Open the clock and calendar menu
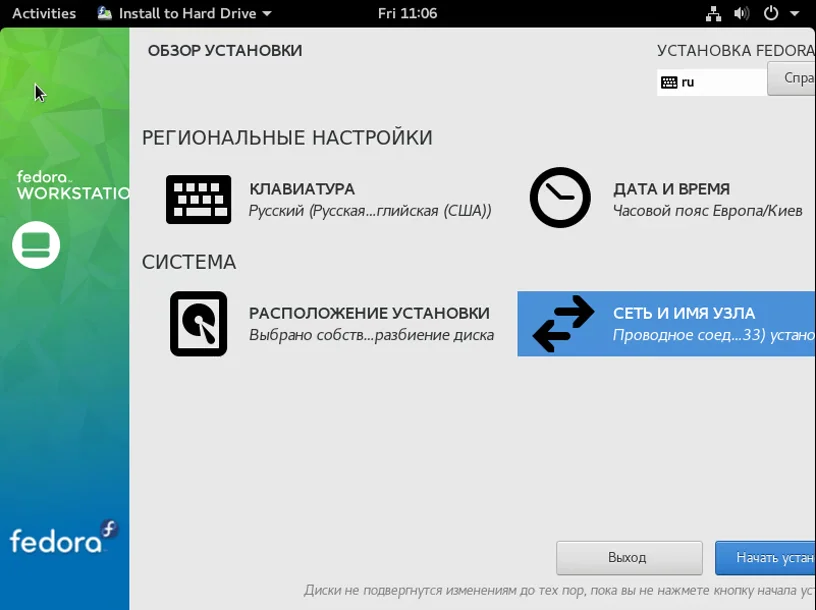The width and height of the screenshot is (816, 610). click(407, 13)
